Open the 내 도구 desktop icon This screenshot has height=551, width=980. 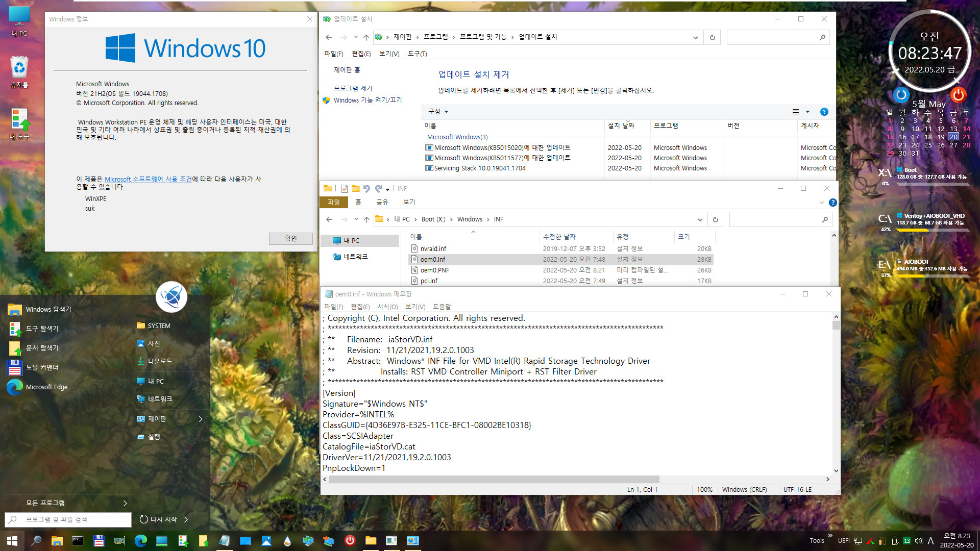tap(20, 124)
